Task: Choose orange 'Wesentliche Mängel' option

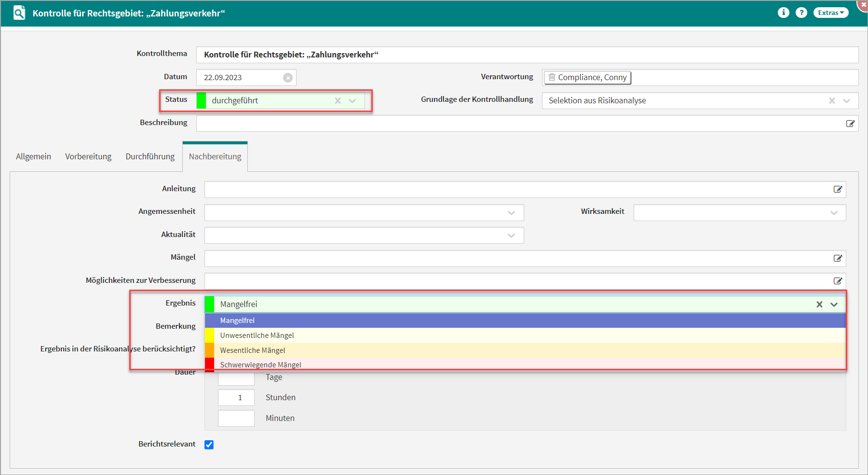Action: coord(253,350)
